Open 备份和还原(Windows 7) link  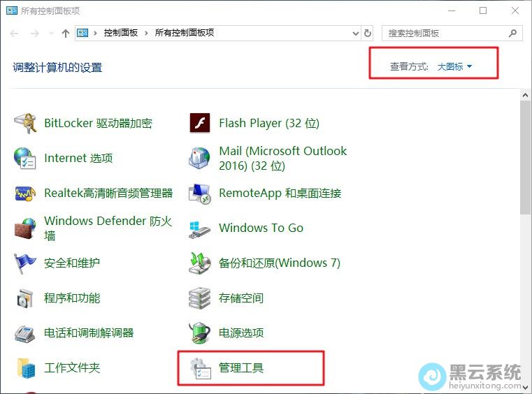coord(280,263)
